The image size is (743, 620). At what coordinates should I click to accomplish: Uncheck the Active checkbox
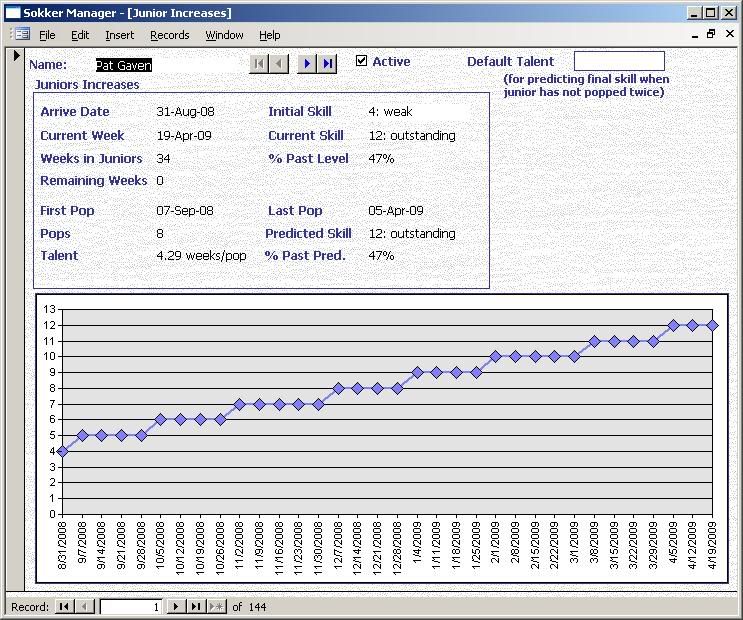[362, 61]
